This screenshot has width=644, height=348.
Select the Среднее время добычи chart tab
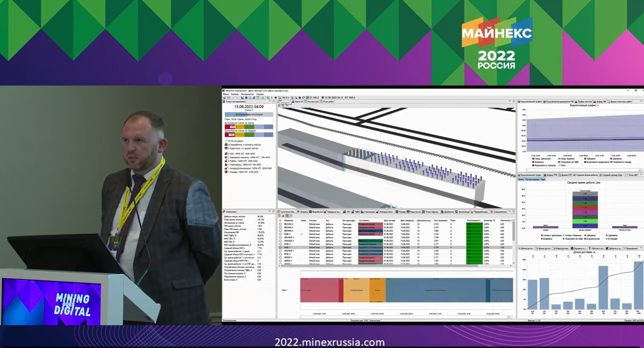pyautogui.click(x=585, y=175)
